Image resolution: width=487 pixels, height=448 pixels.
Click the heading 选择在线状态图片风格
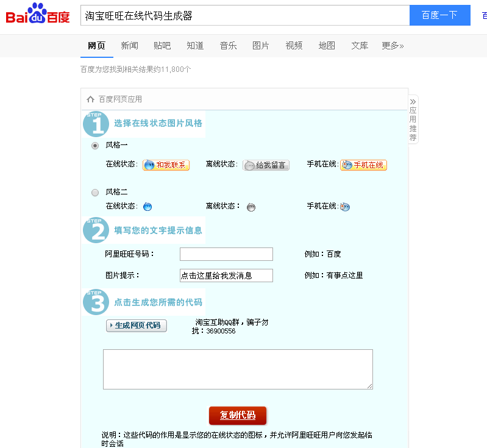click(158, 123)
